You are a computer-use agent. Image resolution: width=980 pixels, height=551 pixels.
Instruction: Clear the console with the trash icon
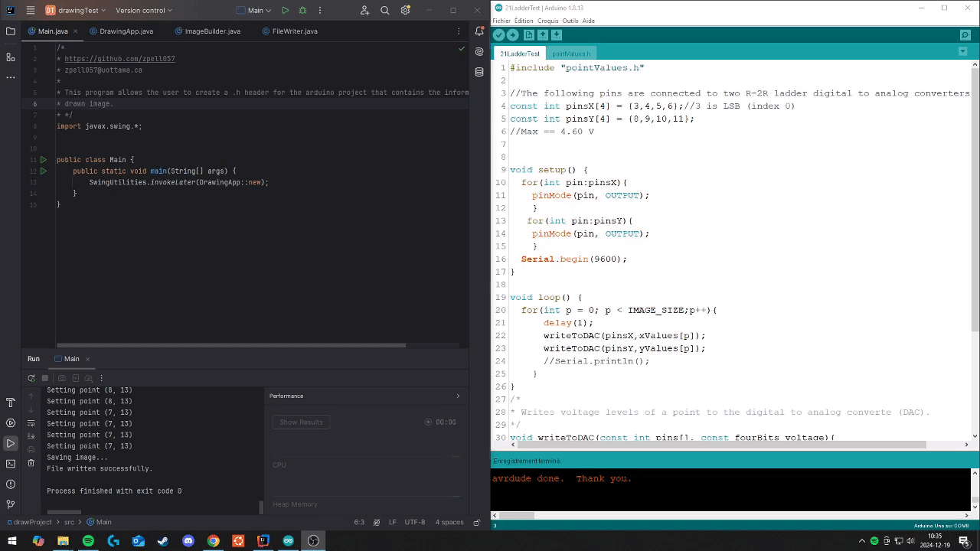point(31,463)
